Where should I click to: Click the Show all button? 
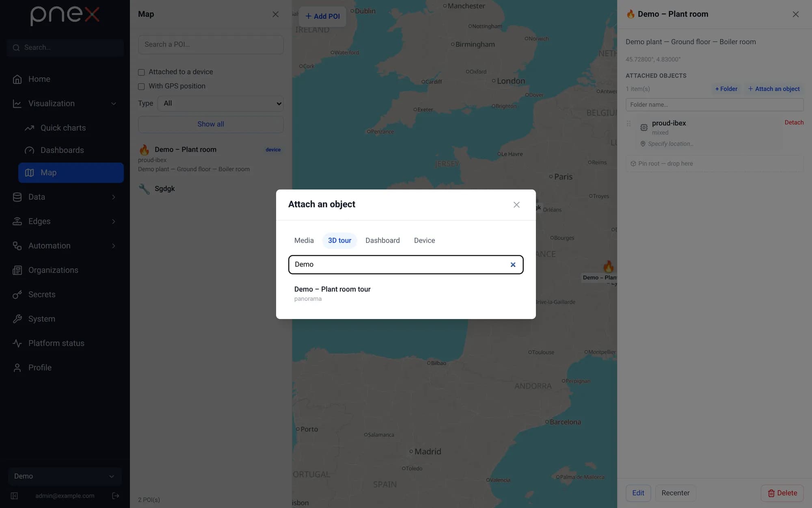click(211, 124)
